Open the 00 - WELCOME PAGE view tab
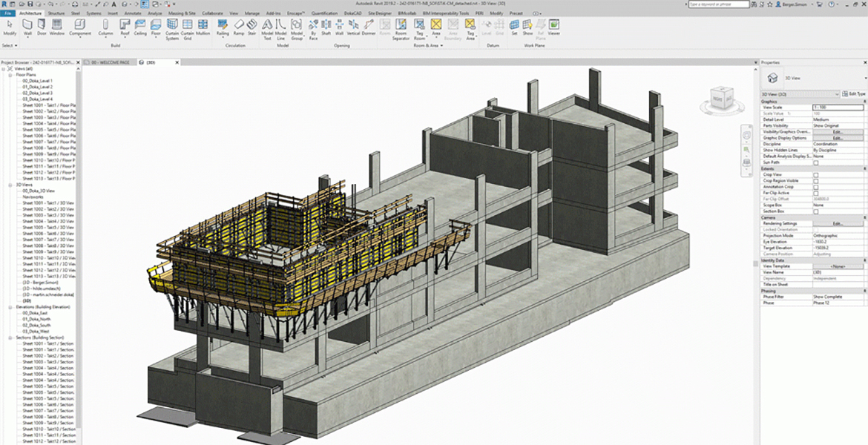This screenshot has width=868, height=445. point(110,62)
